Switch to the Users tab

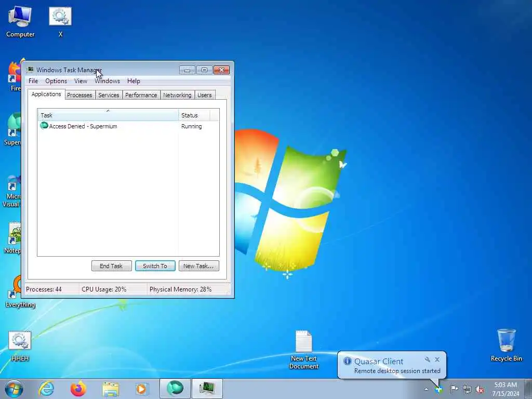[205, 95]
